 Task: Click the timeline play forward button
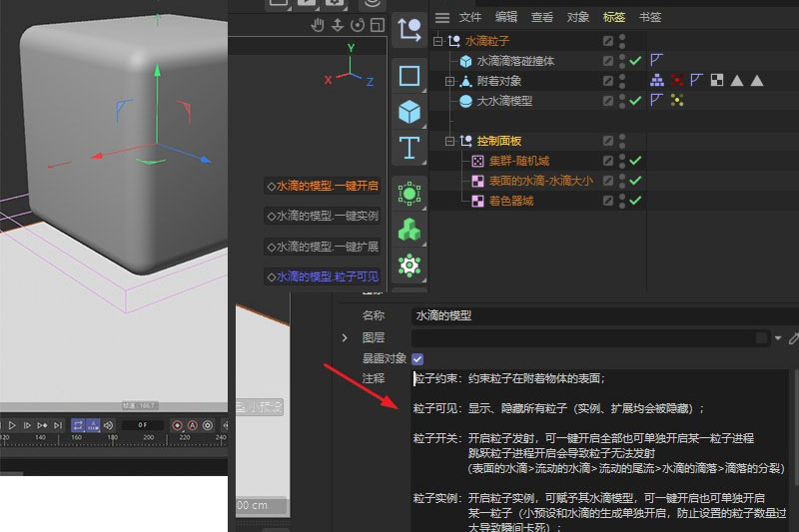coord(12,425)
